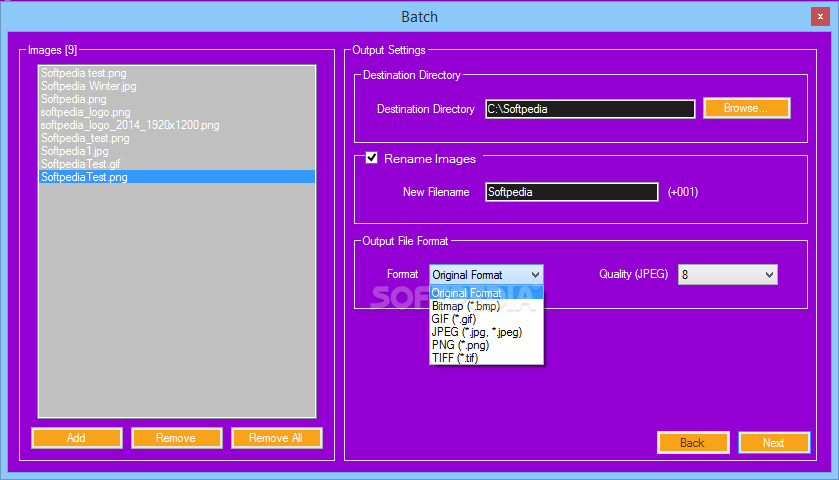Open the Format dropdown
Image resolution: width=839 pixels, height=480 pixels.
(486, 275)
